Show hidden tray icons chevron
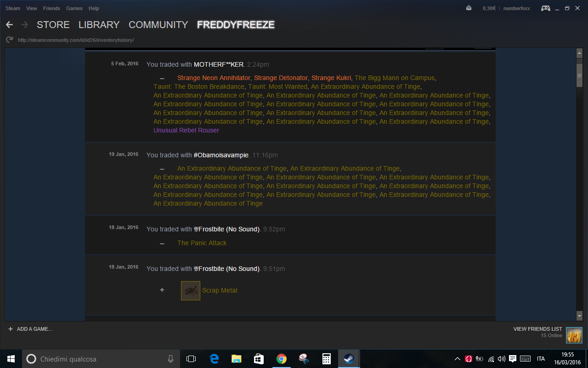The image size is (588, 368). [x=457, y=359]
